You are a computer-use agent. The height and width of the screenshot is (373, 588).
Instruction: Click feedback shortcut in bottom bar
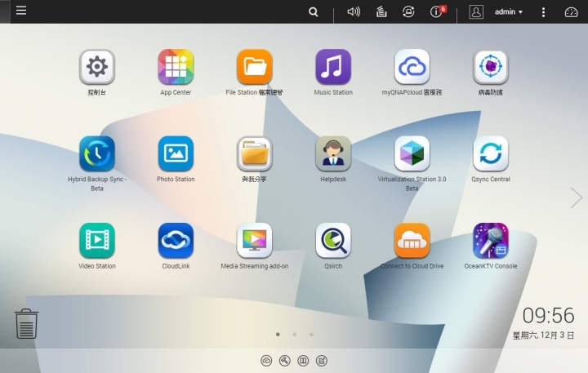pyautogui.click(x=322, y=361)
